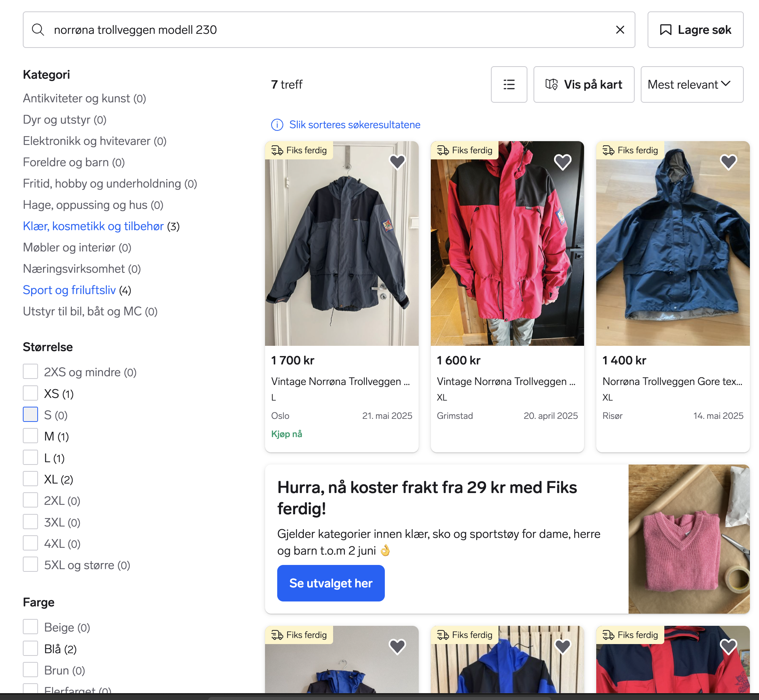
Task: Heart the bottom-right red jacket listing
Action: 728,646
